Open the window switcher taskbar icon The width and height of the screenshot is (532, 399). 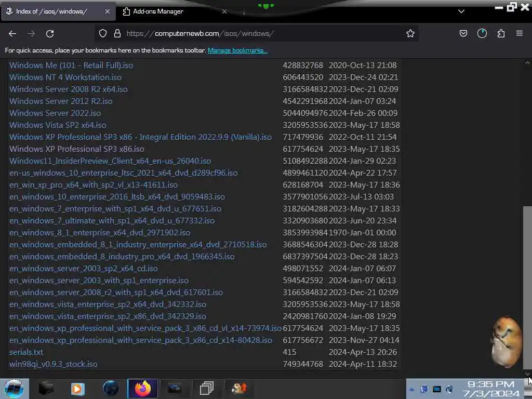point(207,389)
